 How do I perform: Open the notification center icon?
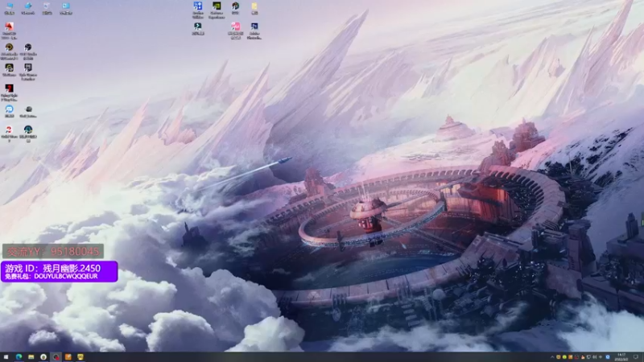point(636,357)
